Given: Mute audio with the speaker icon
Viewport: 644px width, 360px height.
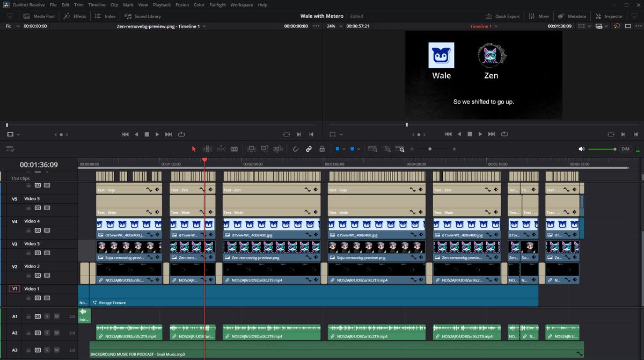Looking at the screenshot, I should 581,149.
